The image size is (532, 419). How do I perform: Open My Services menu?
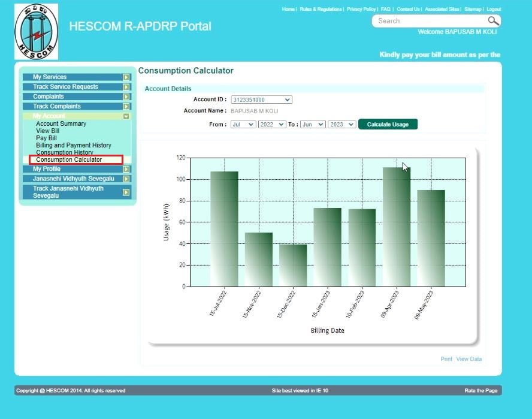77,77
